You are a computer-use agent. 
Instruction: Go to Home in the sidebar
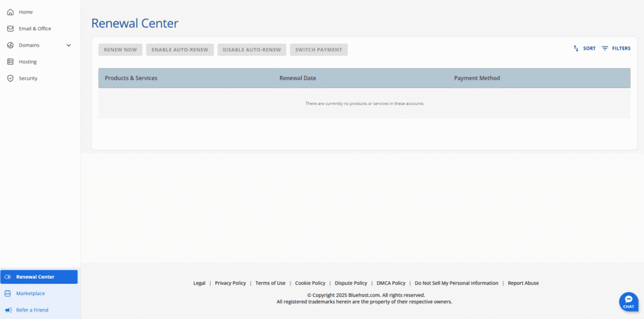[x=26, y=13]
